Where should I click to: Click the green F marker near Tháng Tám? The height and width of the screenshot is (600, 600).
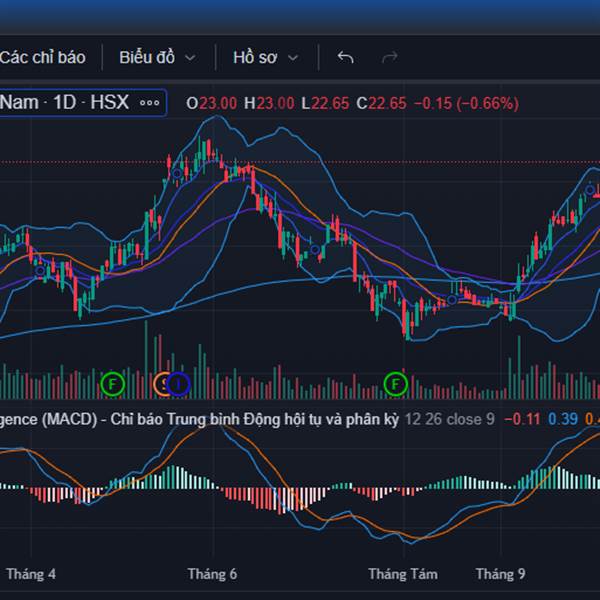pos(396,382)
